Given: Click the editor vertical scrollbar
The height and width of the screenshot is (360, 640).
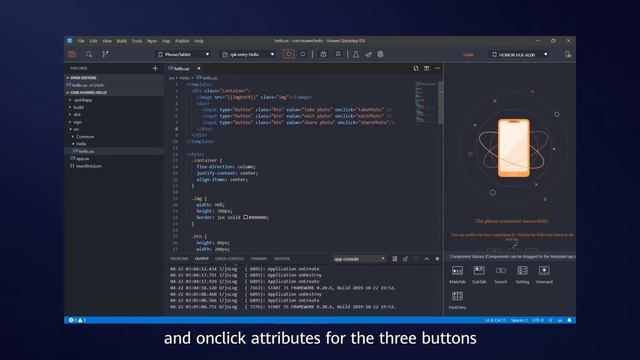Looking at the screenshot, I should (x=440, y=102).
